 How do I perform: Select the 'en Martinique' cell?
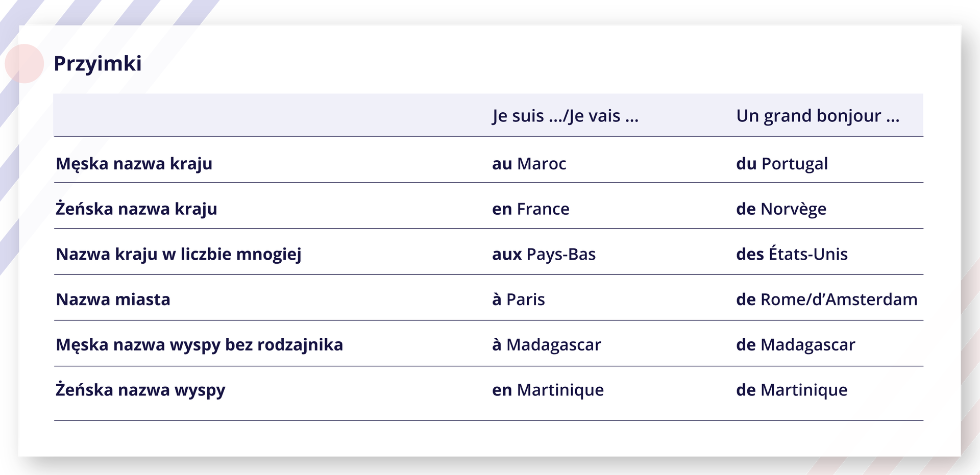pos(548,390)
